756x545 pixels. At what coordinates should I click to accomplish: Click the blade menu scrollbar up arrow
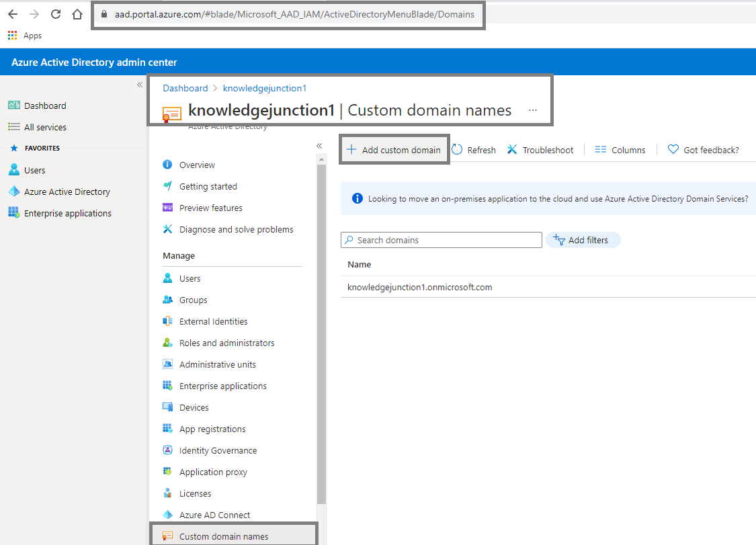coord(322,159)
